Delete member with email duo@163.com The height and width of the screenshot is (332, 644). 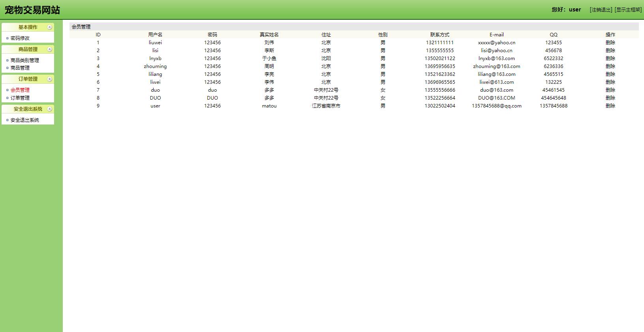tap(610, 90)
